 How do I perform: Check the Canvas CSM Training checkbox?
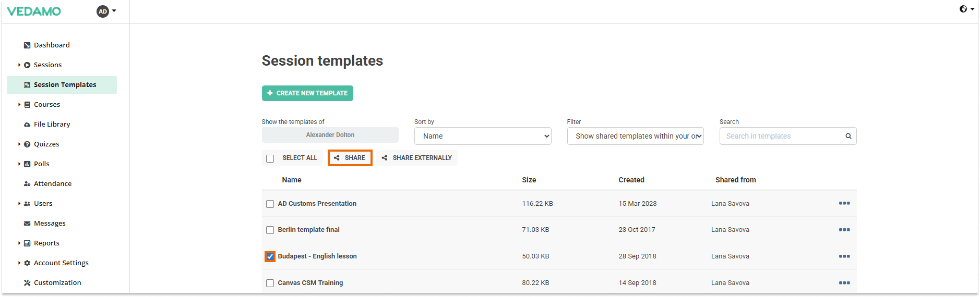click(270, 283)
